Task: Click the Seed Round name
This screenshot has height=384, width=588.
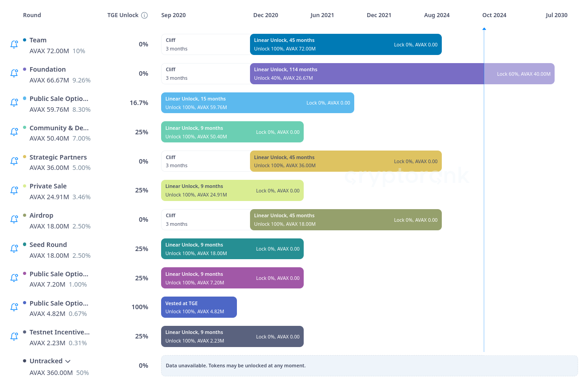Action: pos(48,245)
